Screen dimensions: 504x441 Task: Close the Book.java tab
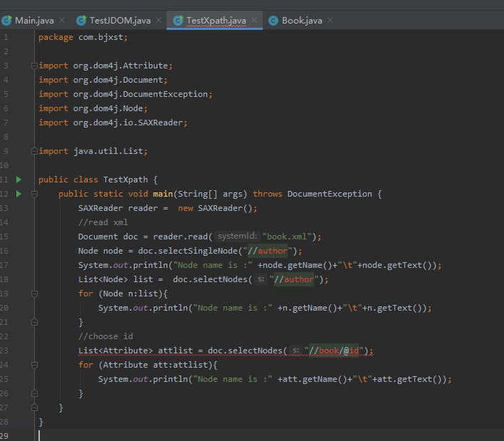(330, 20)
